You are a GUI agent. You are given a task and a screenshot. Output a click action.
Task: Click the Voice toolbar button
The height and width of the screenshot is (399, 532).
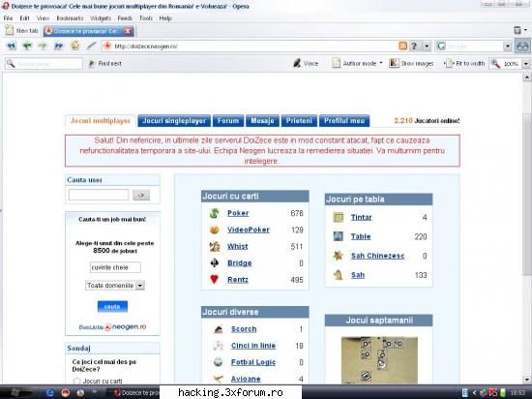pos(306,63)
